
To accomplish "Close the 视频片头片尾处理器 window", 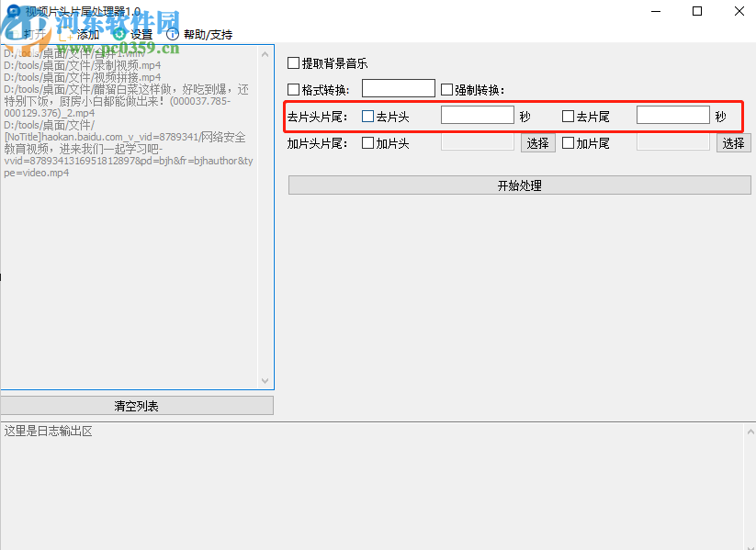I will (x=739, y=11).
